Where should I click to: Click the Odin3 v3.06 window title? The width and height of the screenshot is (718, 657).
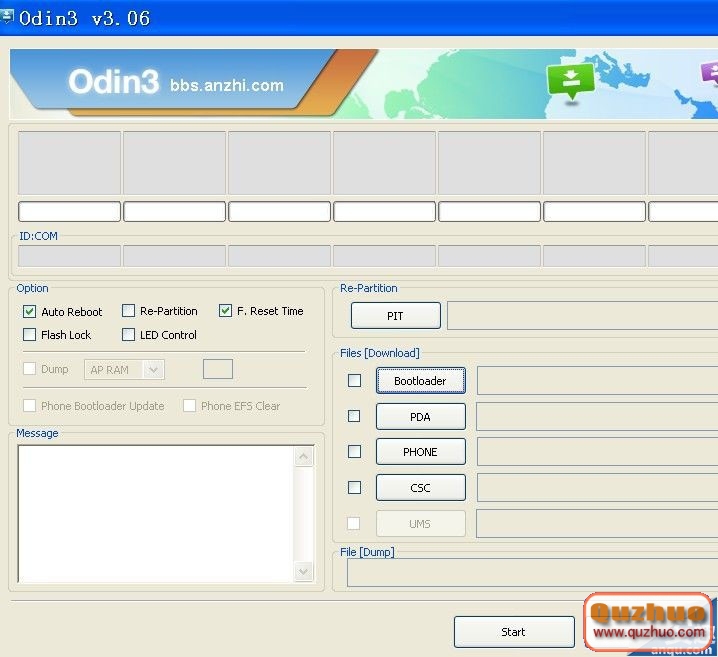coord(85,18)
